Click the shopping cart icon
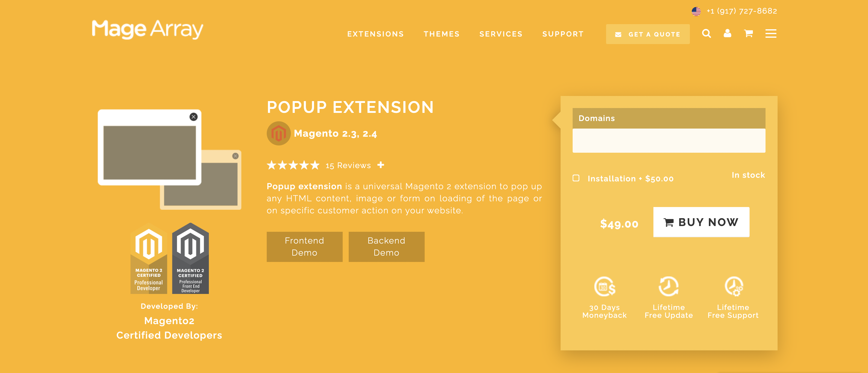 (x=748, y=34)
